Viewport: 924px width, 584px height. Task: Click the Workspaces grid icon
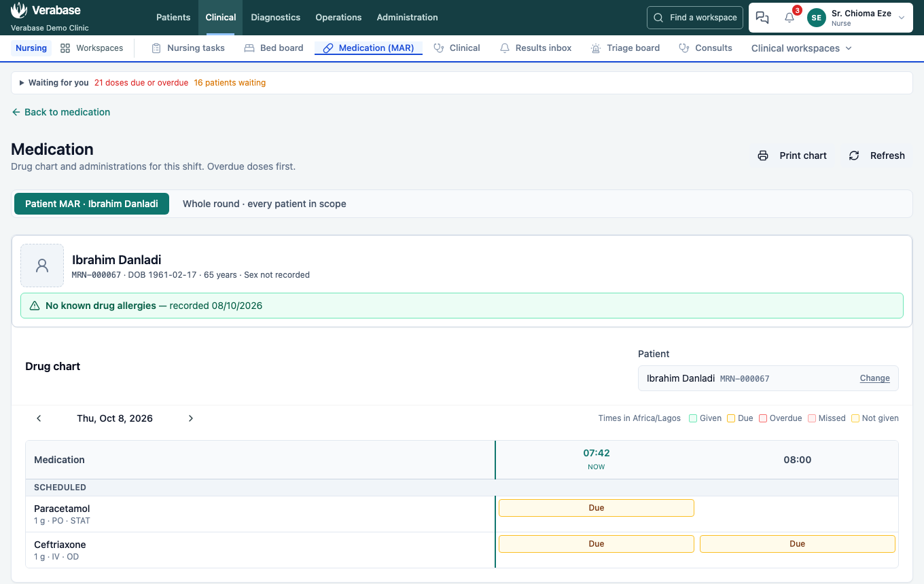pos(65,48)
